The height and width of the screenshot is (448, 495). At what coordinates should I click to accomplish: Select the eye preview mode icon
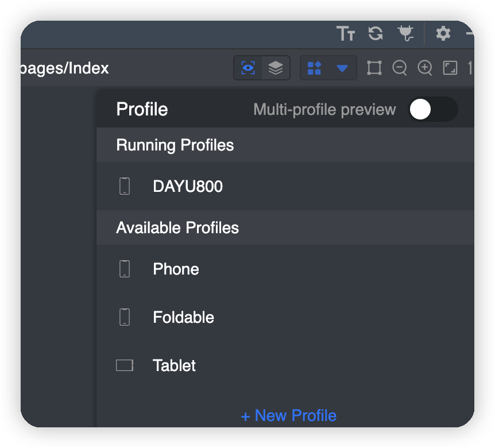point(248,68)
